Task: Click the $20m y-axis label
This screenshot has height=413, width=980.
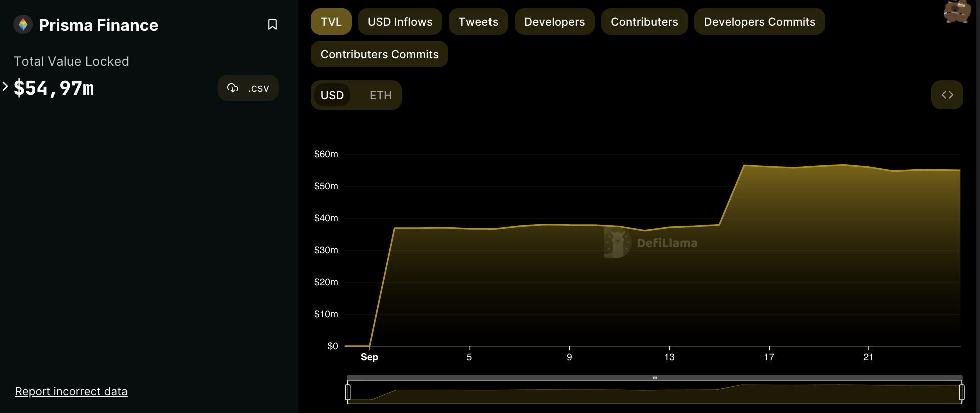Action: point(326,282)
